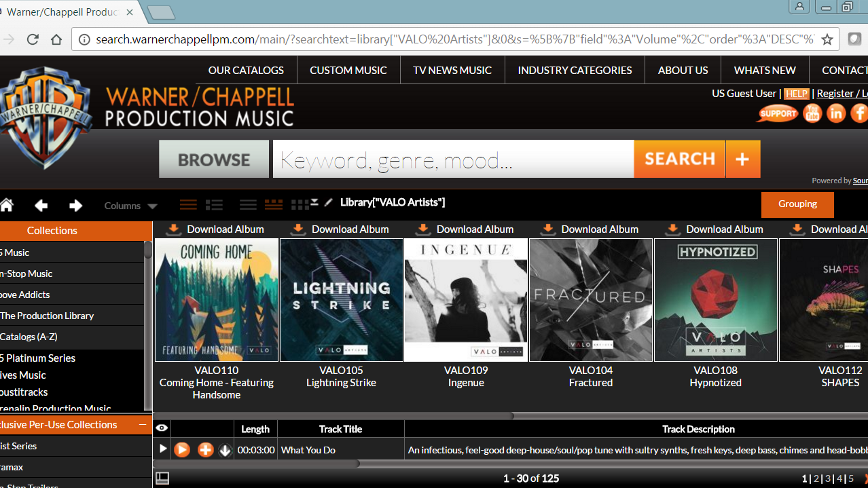
Task: Toggle the eye icon column visibility header
Action: pyautogui.click(x=162, y=428)
